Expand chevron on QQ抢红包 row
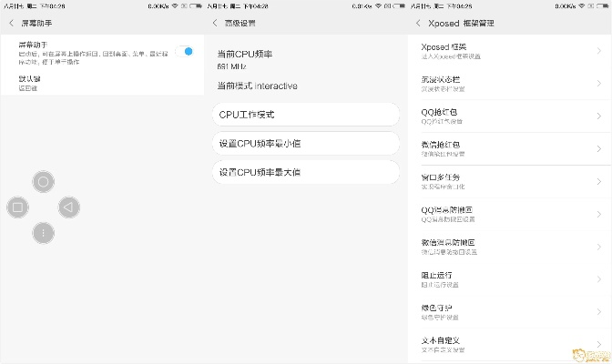612x364 pixels. pyautogui.click(x=598, y=116)
